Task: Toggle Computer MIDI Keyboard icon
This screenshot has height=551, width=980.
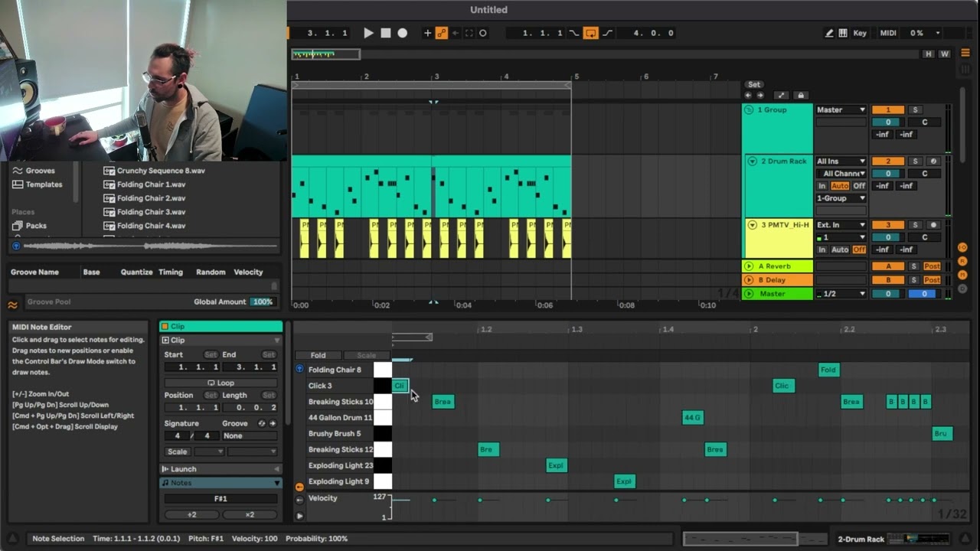Action: click(843, 33)
